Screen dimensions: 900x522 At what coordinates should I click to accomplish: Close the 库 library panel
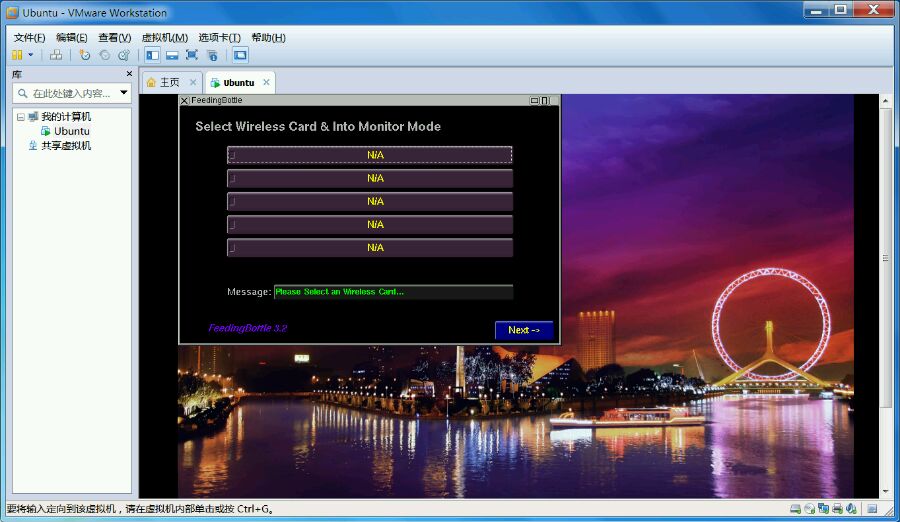129,74
